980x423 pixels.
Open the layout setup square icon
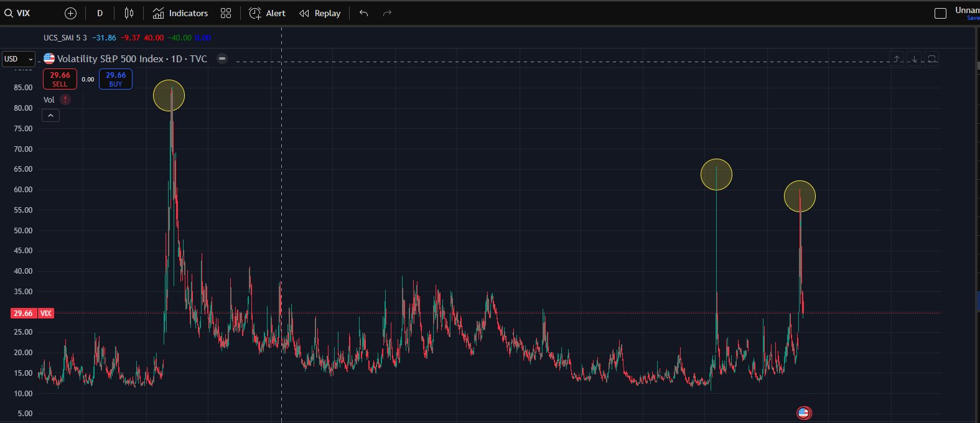941,13
